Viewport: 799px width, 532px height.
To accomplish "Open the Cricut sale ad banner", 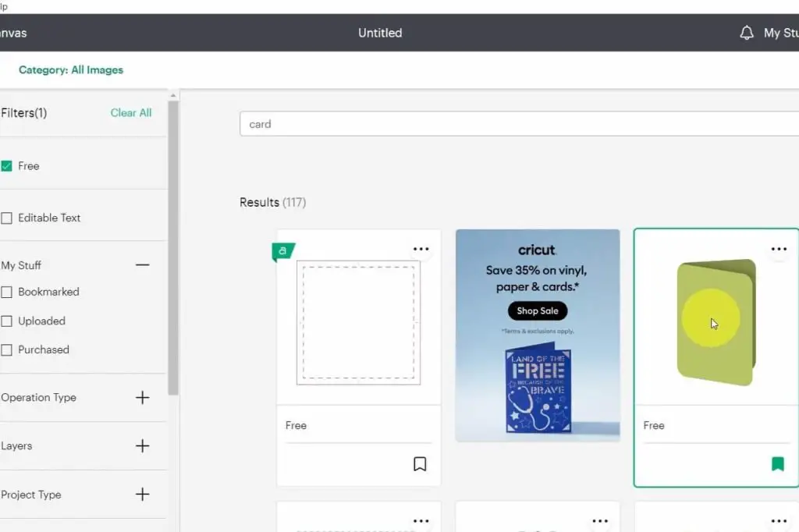I will point(538,335).
